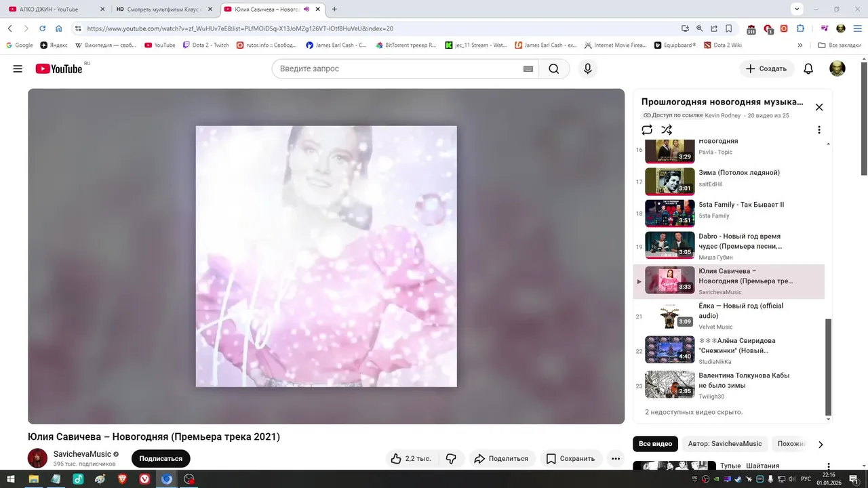The height and width of the screenshot is (488, 868).
Task: Open SavichevaMusic channel name link
Action: click(82, 454)
